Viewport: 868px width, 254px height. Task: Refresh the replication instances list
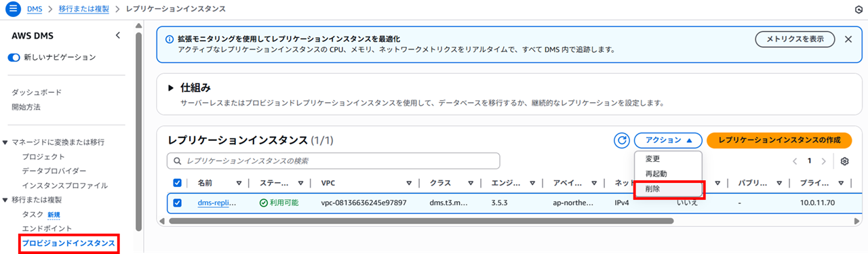click(622, 140)
